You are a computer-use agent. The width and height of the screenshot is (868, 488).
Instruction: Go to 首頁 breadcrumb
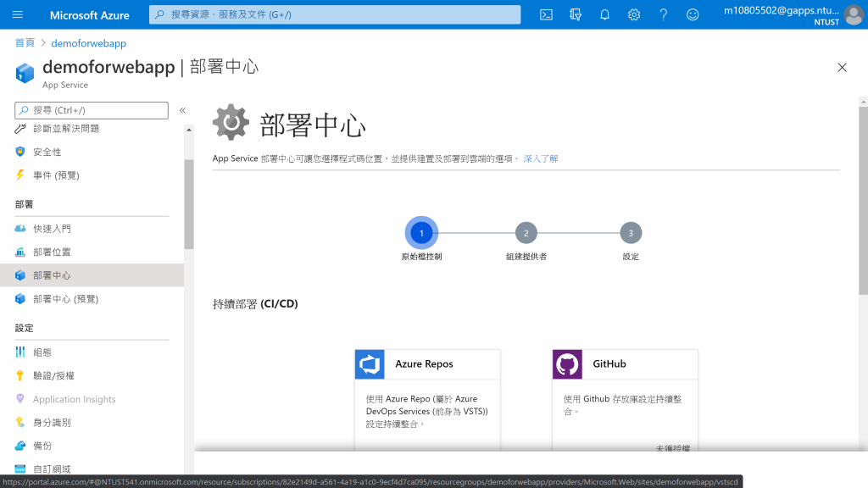(x=25, y=43)
